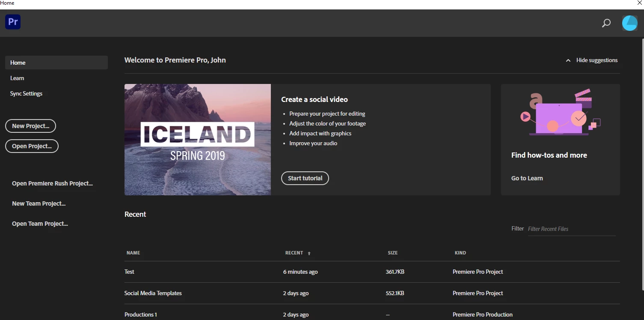Open the user profile avatar
This screenshot has height=320, width=644.
coord(629,23)
